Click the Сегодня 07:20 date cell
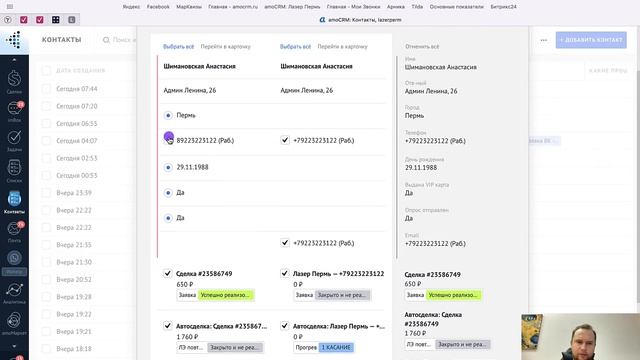The width and height of the screenshot is (640, 360). [x=77, y=106]
